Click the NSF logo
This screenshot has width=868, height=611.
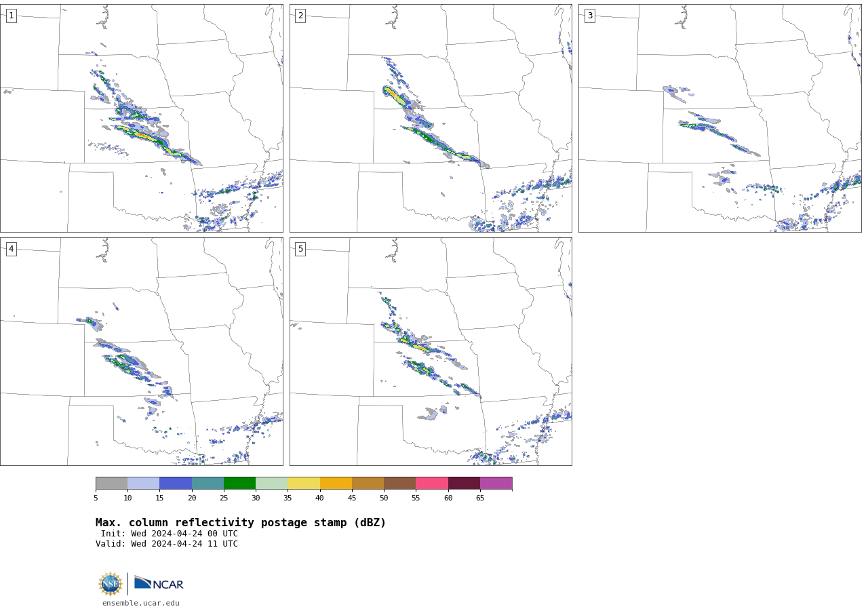[x=111, y=584]
